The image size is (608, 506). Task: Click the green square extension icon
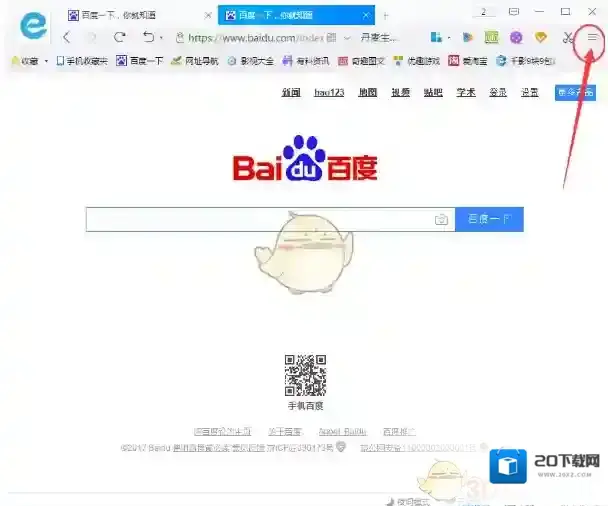point(491,37)
